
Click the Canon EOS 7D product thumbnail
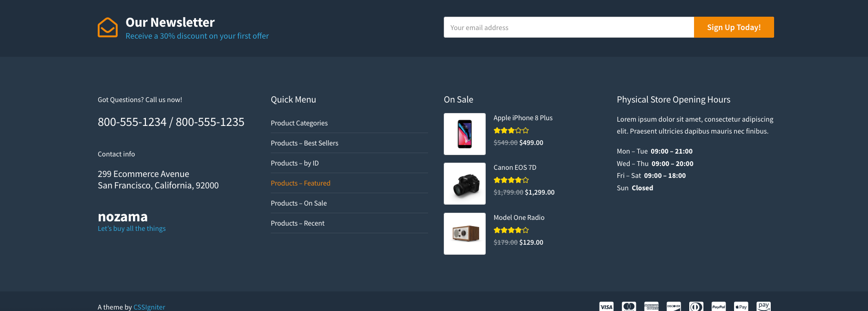(464, 184)
